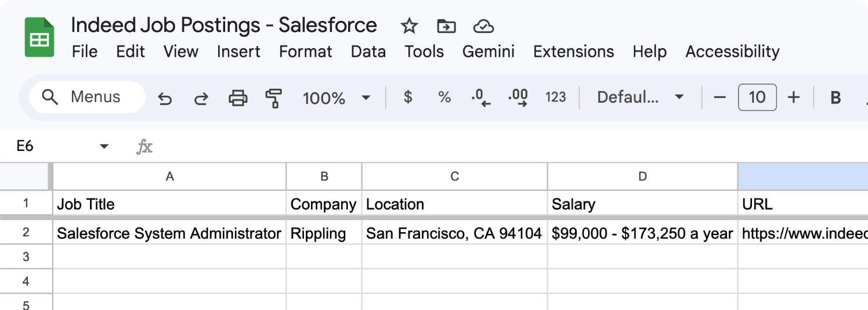Toggle bold formatting
Viewport: 868px width, 310px height.
tap(836, 98)
